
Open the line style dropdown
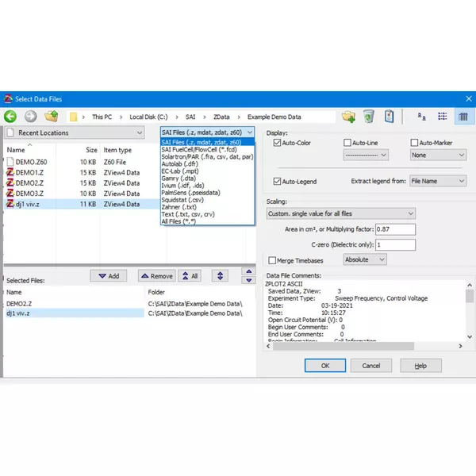coord(366,155)
